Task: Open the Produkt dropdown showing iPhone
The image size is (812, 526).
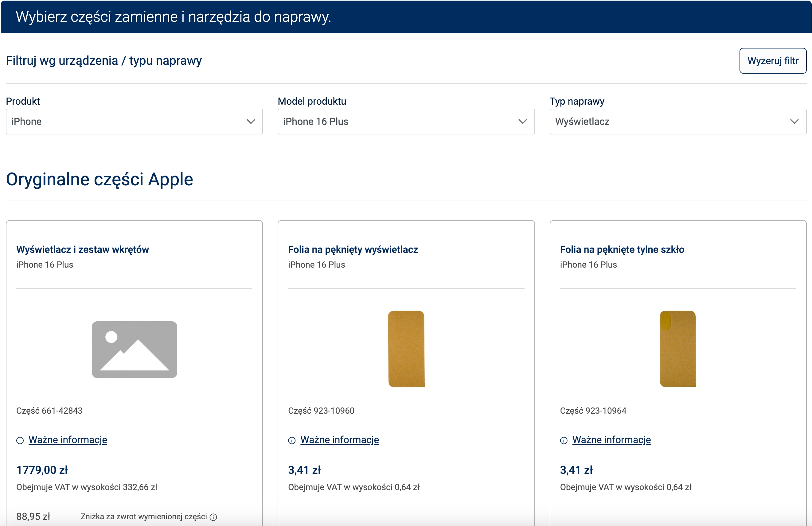Action: 134,121
